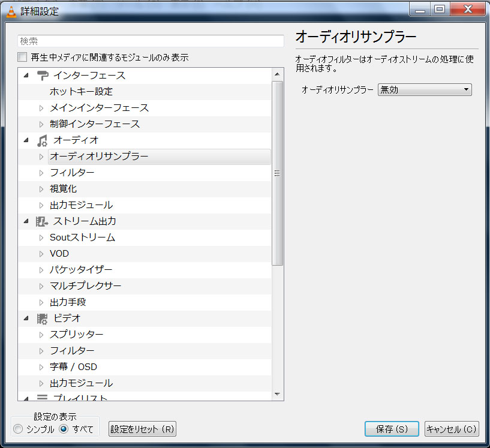Select 制御インターフェース tree item
The image size is (490, 448).
pyautogui.click(x=95, y=124)
